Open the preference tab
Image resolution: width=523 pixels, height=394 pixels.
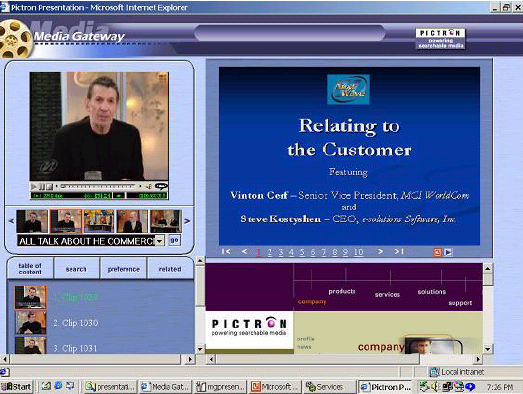click(123, 269)
